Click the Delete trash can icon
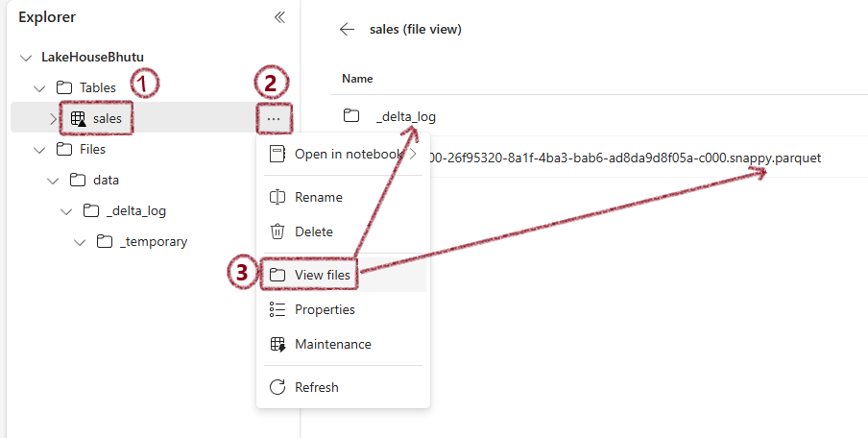Screen dimensions: 868x438 tap(277, 231)
